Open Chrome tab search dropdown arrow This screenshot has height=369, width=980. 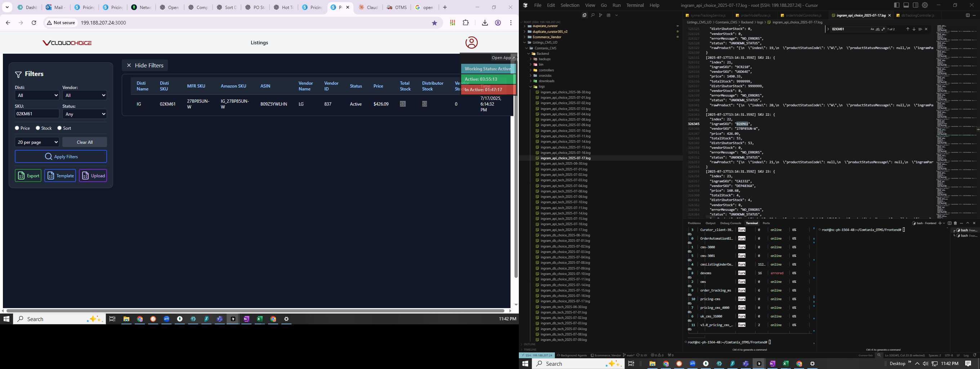tap(7, 7)
